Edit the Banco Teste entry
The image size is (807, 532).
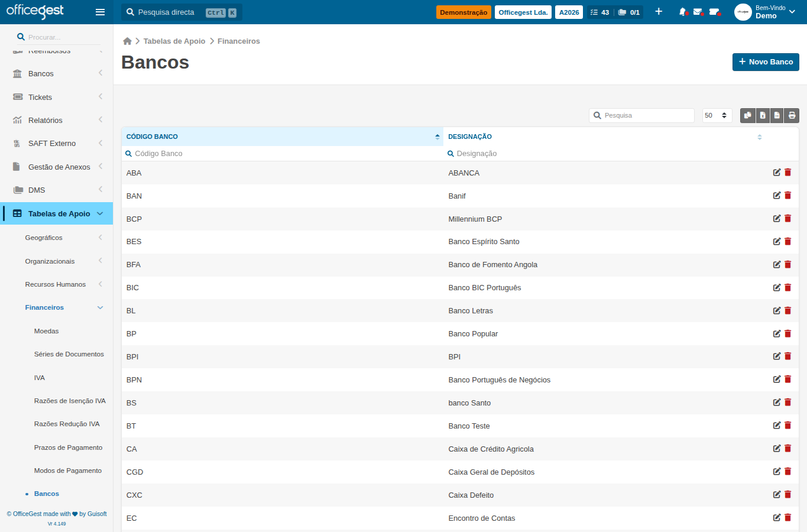[x=777, y=426]
